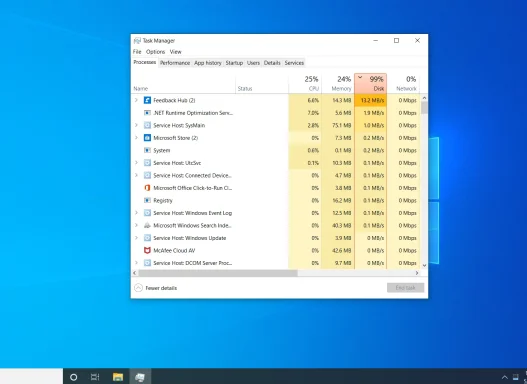527x384 pixels.
Task: Sort processes by Memory column
Action: 338,83
